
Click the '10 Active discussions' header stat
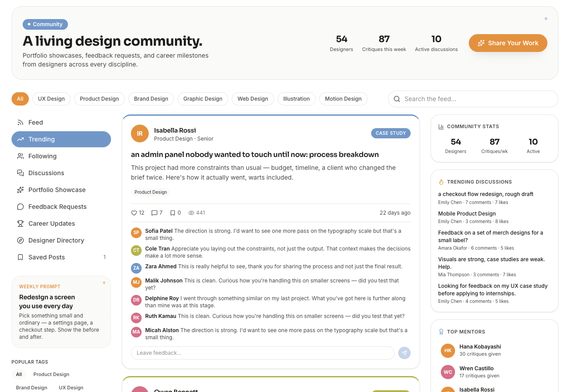[436, 43]
